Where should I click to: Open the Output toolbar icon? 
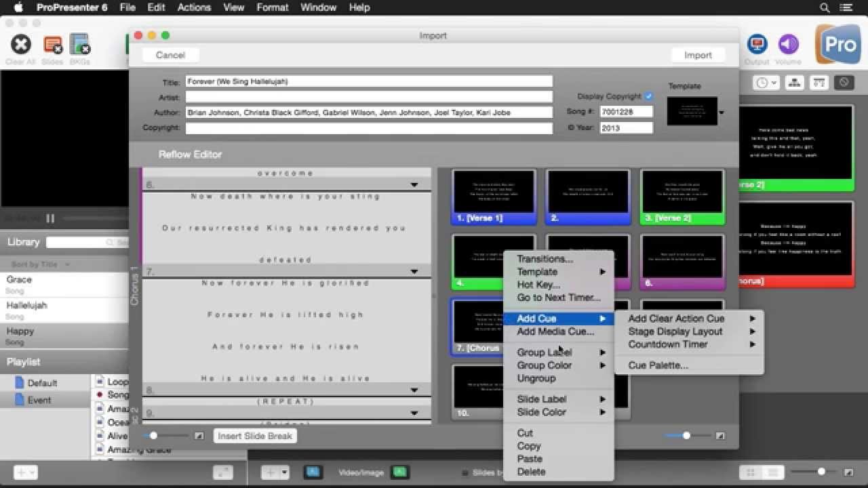(757, 45)
